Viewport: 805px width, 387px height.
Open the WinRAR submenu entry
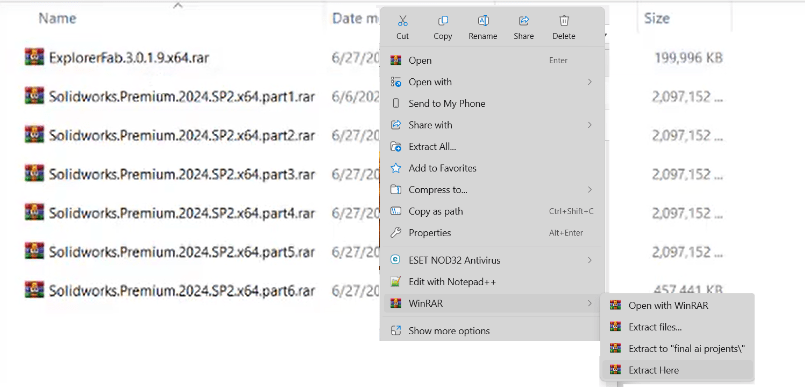493,303
